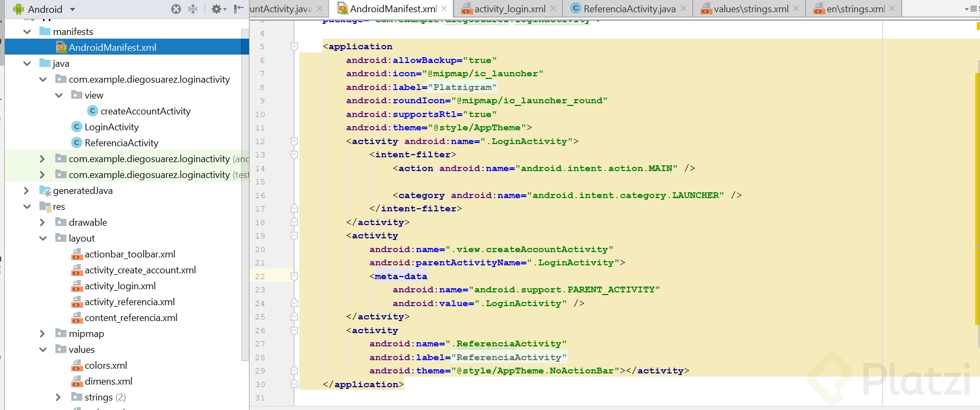
Task: Click "android.intent.action.MAIN" in the code
Action: pyautogui.click(x=596, y=168)
